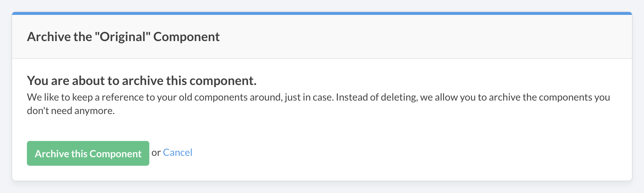Screen dimensions: 644x193
Task: Click the word "or" before Cancel
Action: point(156,153)
